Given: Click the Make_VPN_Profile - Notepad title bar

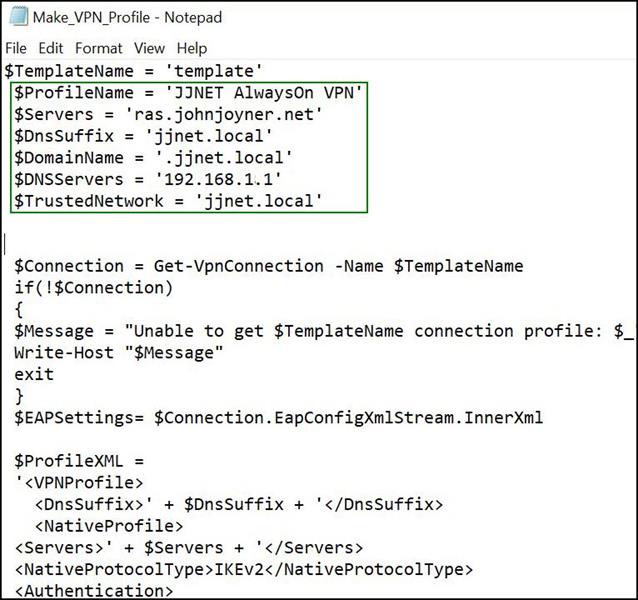Looking at the screenshot, I should point(320,17).
